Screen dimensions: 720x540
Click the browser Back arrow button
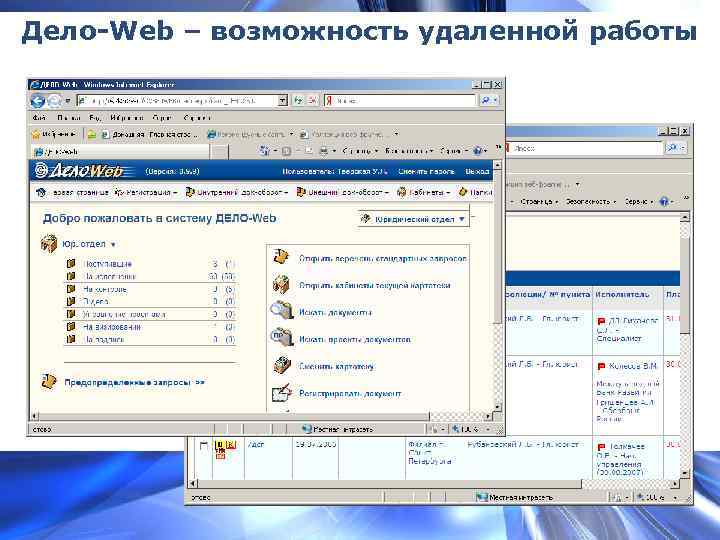click(38, 101)
